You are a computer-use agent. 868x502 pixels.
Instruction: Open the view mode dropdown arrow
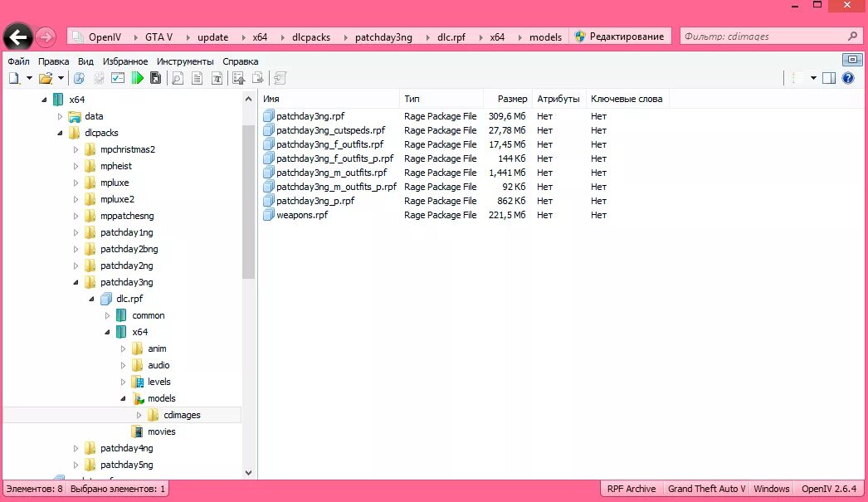click(x=813, y=78)
